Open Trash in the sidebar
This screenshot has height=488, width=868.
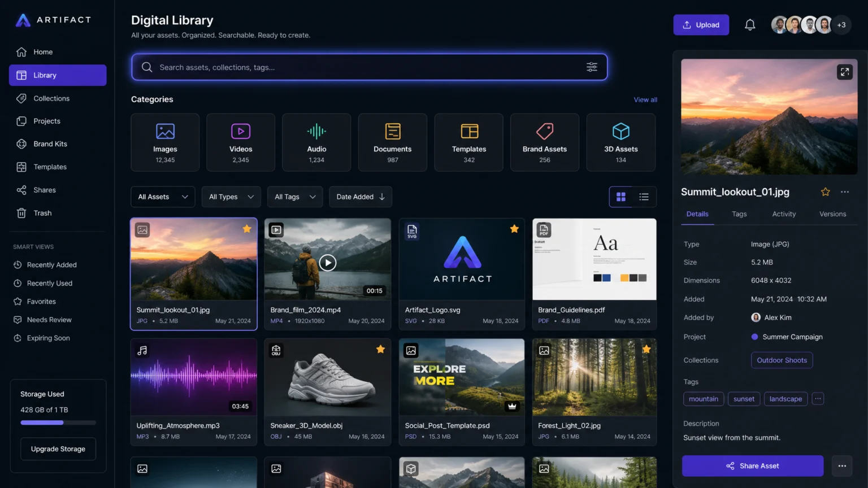click(58, 213)
